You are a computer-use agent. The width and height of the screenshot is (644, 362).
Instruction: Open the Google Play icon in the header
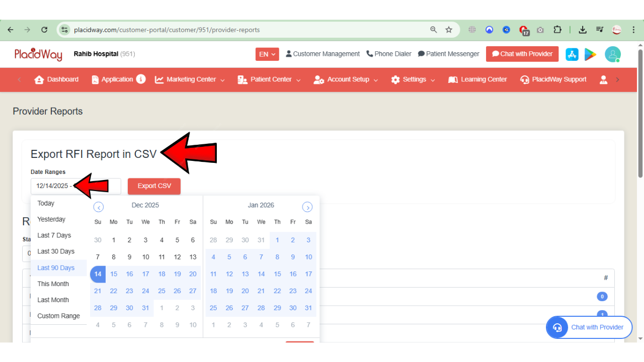pyautogui.click(x=591, y=54)
